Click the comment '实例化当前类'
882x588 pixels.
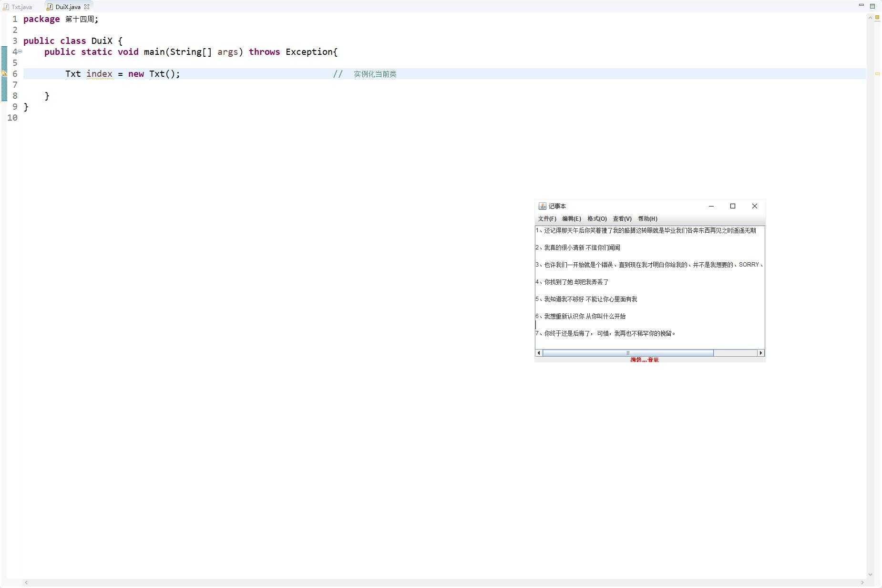(375, 74)
